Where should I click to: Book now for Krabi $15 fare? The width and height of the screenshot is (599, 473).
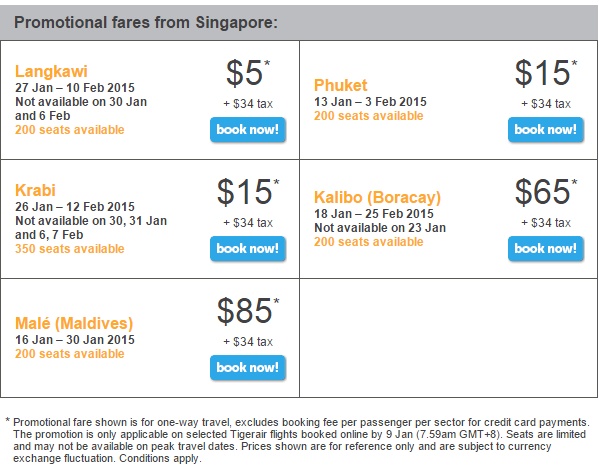click(x=248, y=249)
